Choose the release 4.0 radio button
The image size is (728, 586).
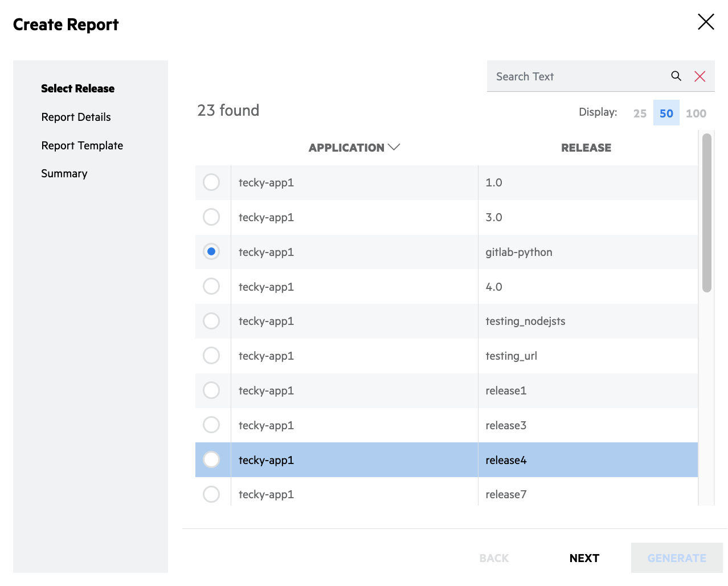[x=211, y=286]
